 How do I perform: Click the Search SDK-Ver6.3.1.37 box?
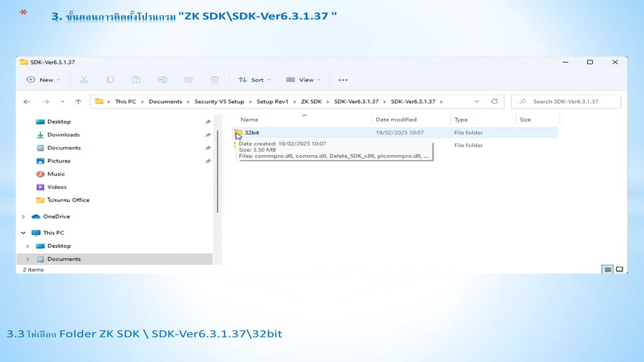pyautogui.click(x=566, y=102)
